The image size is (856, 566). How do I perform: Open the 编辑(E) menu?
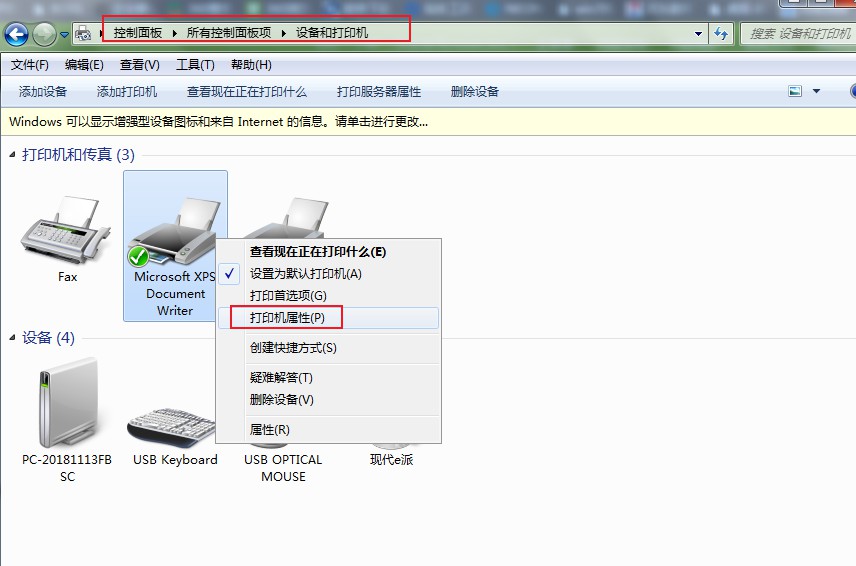84,65
